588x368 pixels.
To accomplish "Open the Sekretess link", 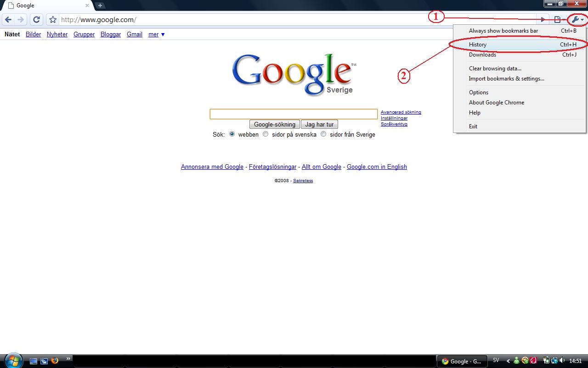I will 303,181.
